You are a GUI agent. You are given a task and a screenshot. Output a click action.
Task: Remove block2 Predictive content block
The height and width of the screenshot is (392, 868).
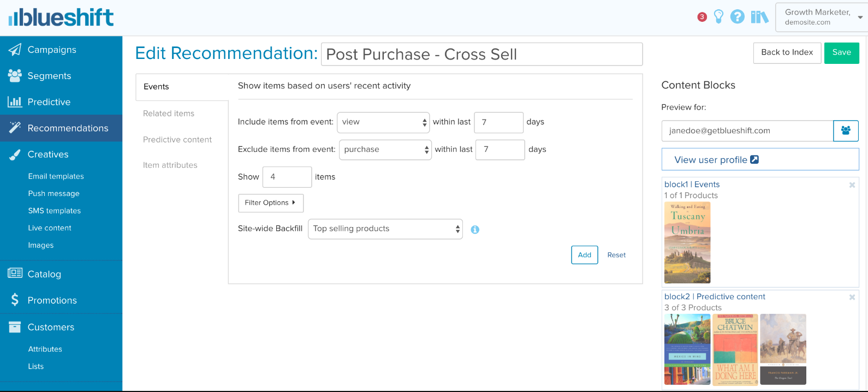pos(852,297)
